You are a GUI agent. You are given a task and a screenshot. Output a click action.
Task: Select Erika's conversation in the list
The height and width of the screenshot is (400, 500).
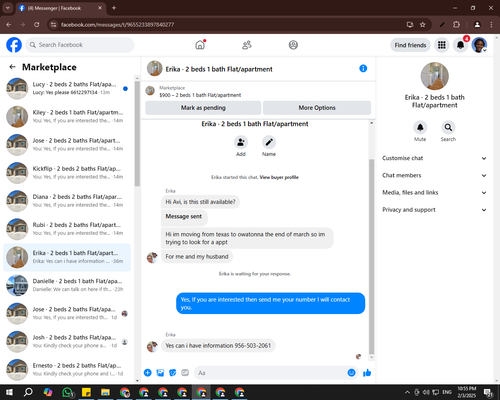(x=67, y=257)
